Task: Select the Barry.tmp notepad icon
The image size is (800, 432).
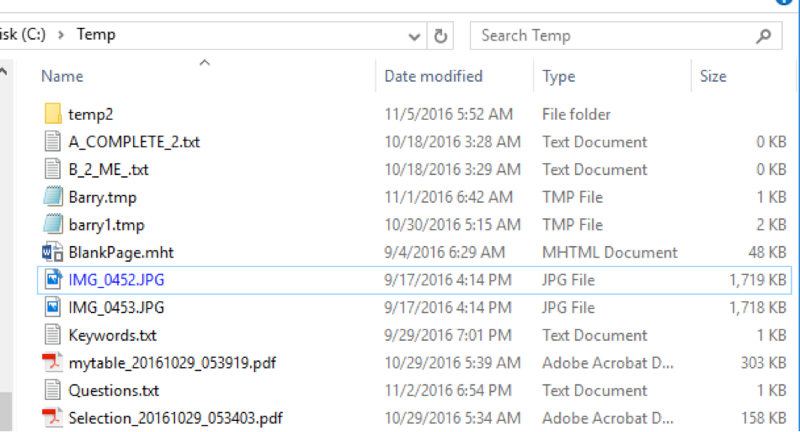Action: pyautogui.click(x=53, y=197)
